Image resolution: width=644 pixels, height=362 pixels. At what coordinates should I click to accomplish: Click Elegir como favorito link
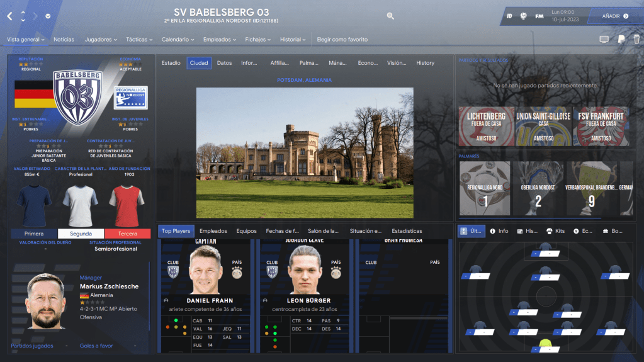point(342,40)
